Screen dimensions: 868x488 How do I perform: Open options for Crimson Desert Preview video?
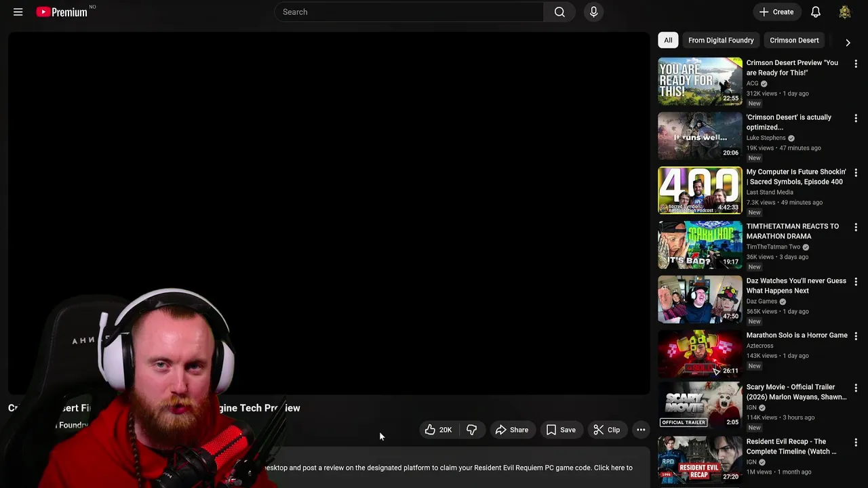click(856, 64)
